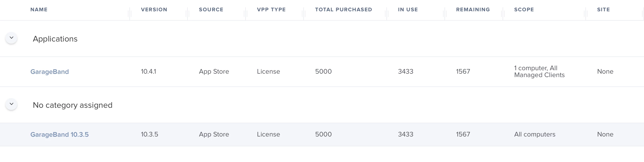Viewport: 644px width, 162px height.
Task: Sort by the REMAINING column header
Action: pyautogui.click(x=473, y=10)
